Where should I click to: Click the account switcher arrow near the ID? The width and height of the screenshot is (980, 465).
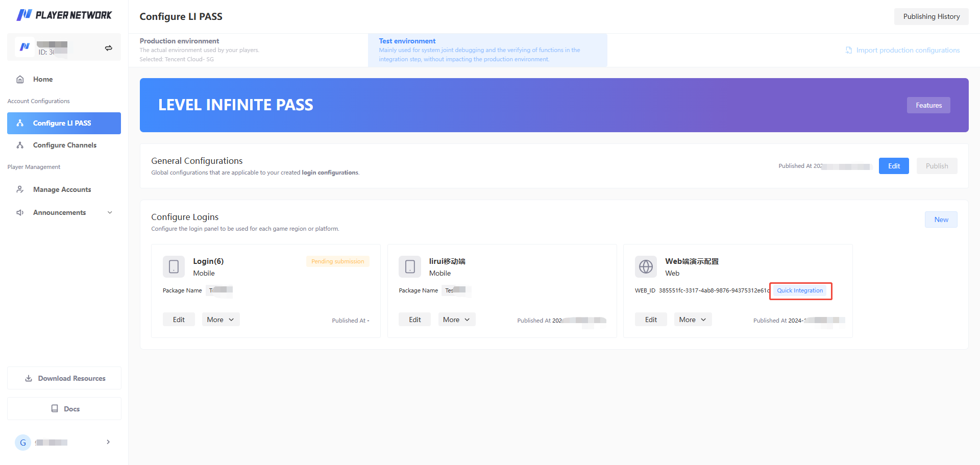click(108, 47)
